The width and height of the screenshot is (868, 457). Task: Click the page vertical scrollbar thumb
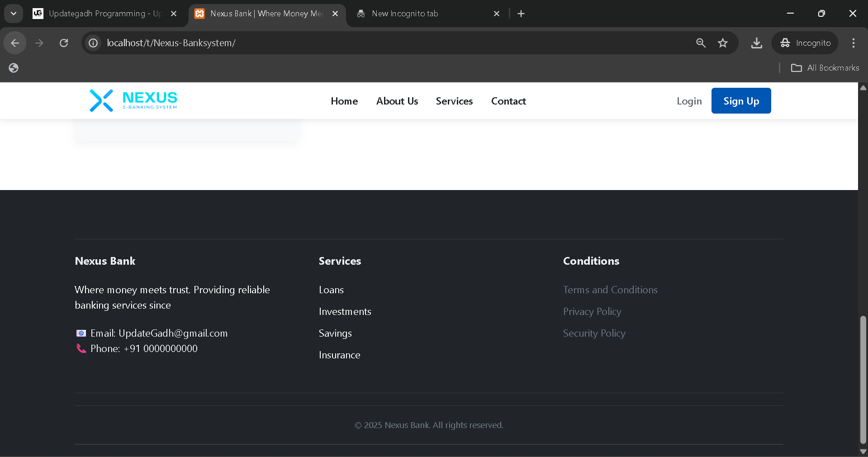pyautogui.click(x=863, y=379)
